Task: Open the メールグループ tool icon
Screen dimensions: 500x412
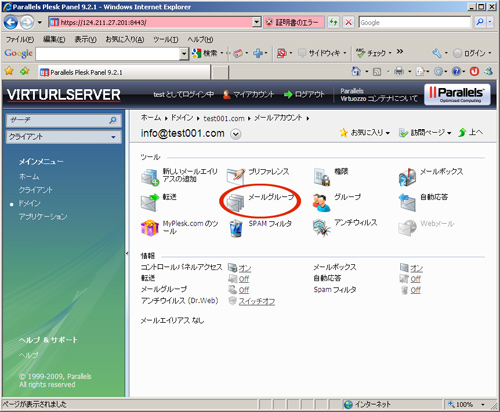Action: coord(235,203)
